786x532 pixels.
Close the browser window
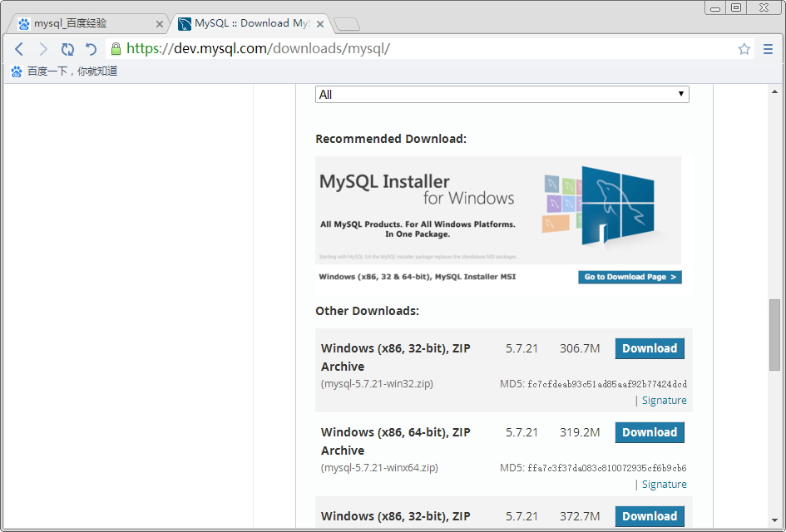click(x=764, y=8)
